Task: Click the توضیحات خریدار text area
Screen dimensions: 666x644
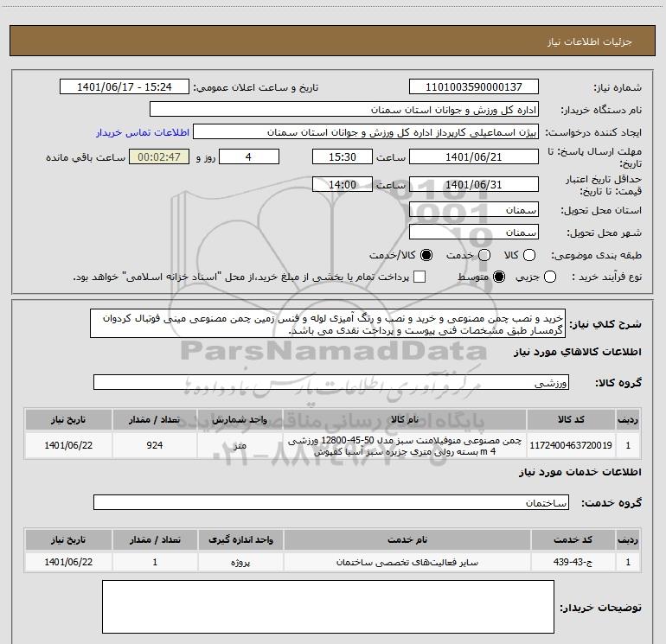Action: point(328,607)
